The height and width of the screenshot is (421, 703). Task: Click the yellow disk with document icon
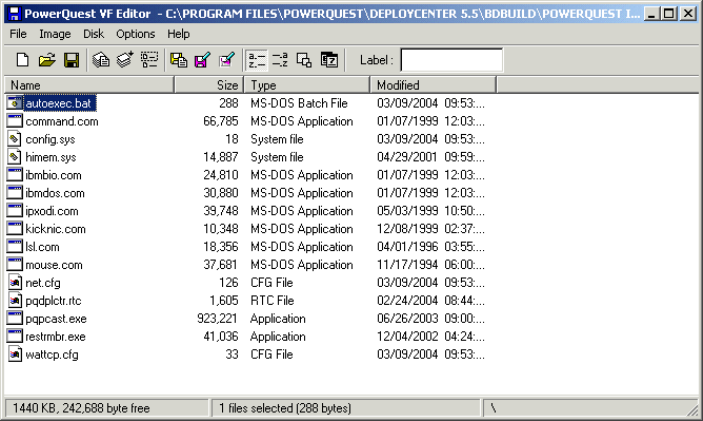[178, 60]
